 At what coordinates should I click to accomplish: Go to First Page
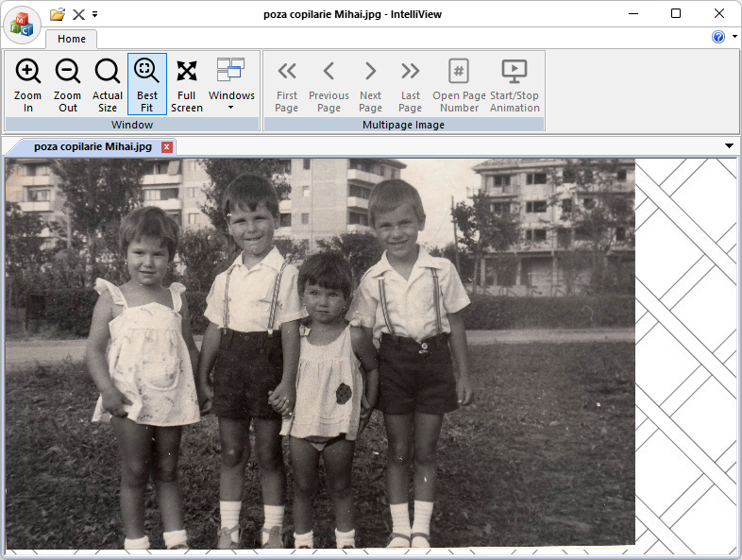tap(287, 85)
